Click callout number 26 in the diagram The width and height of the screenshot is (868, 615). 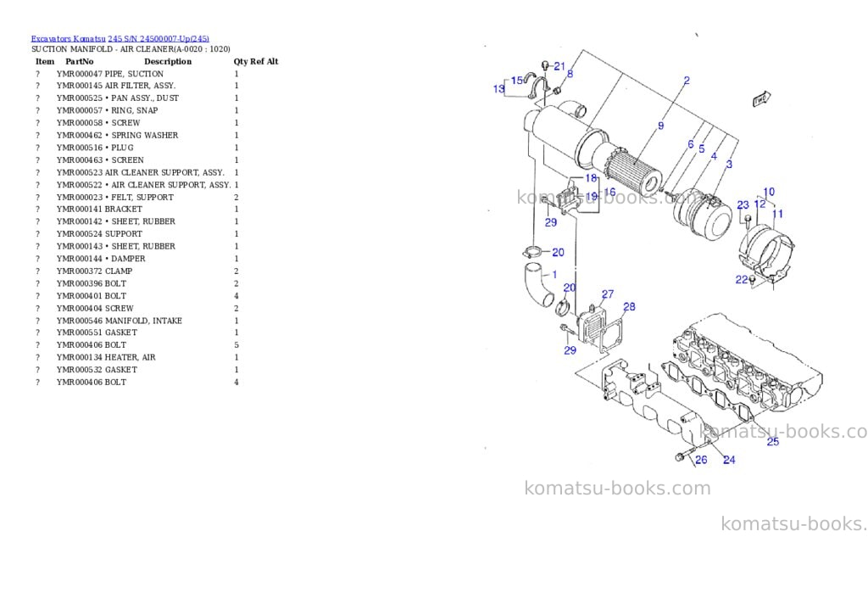point(701,460)
